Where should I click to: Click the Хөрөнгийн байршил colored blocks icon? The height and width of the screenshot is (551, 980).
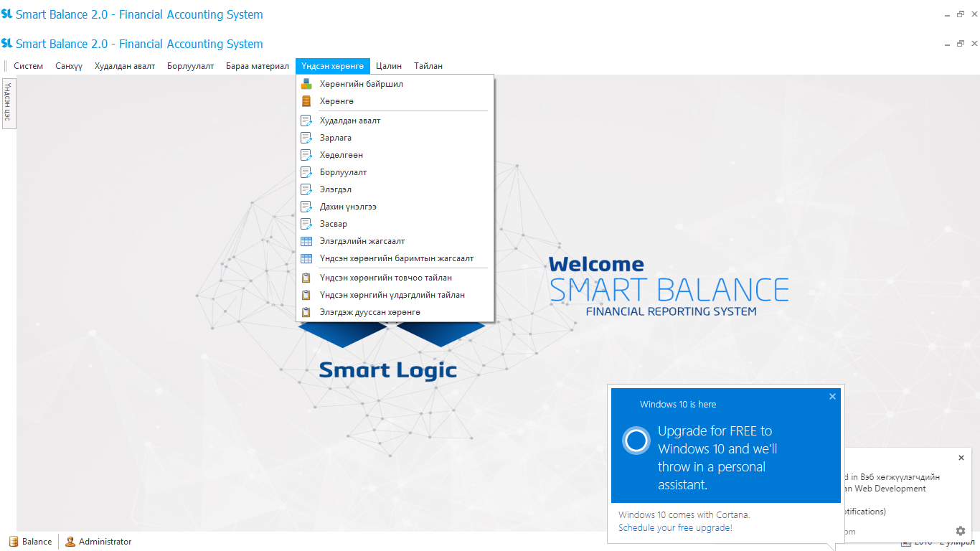[306, 84]
